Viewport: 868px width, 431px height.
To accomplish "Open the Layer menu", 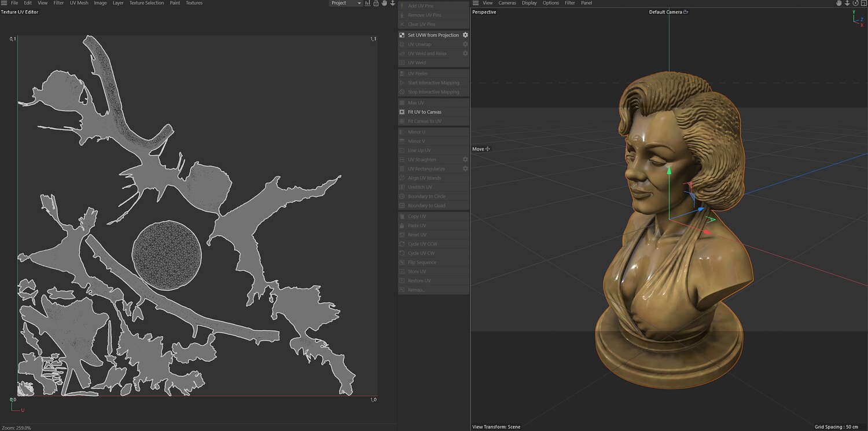I will coord(118,3).
